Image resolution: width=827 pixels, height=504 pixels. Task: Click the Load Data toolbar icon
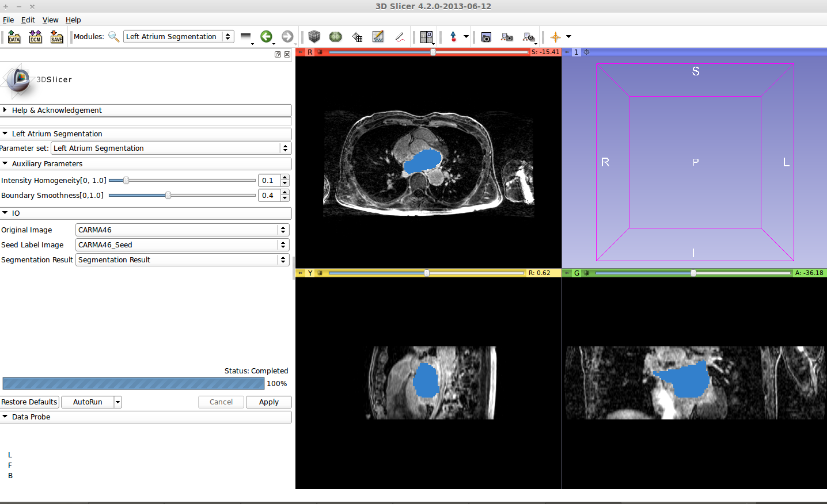(14, 37)
